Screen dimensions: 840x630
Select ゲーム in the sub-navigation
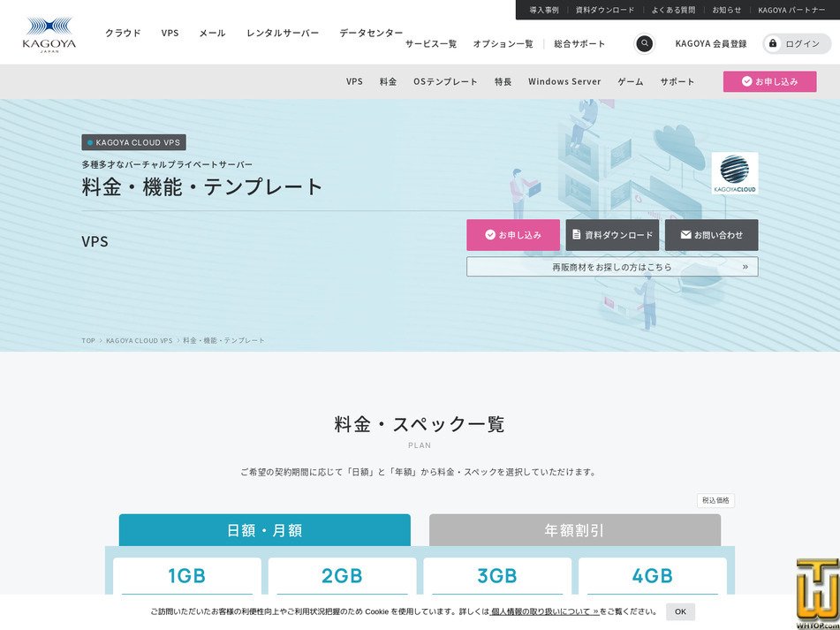tap(630, 81)
